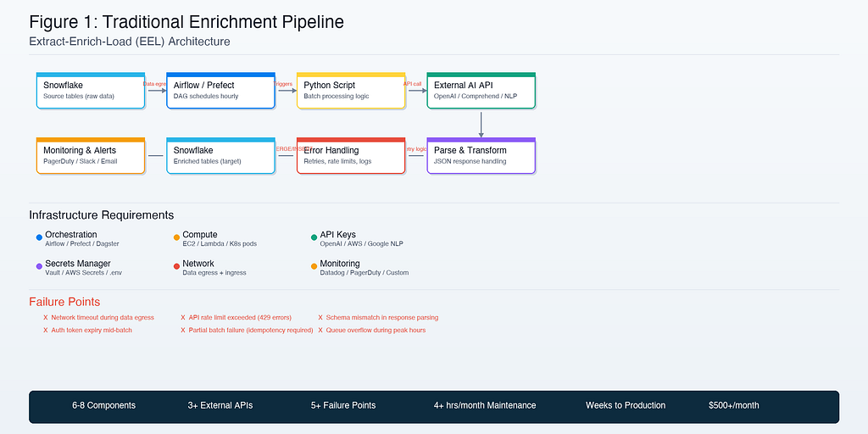Select the Error Handling box
The height and width of the screenshot is (434, 868).
[351, 156]
